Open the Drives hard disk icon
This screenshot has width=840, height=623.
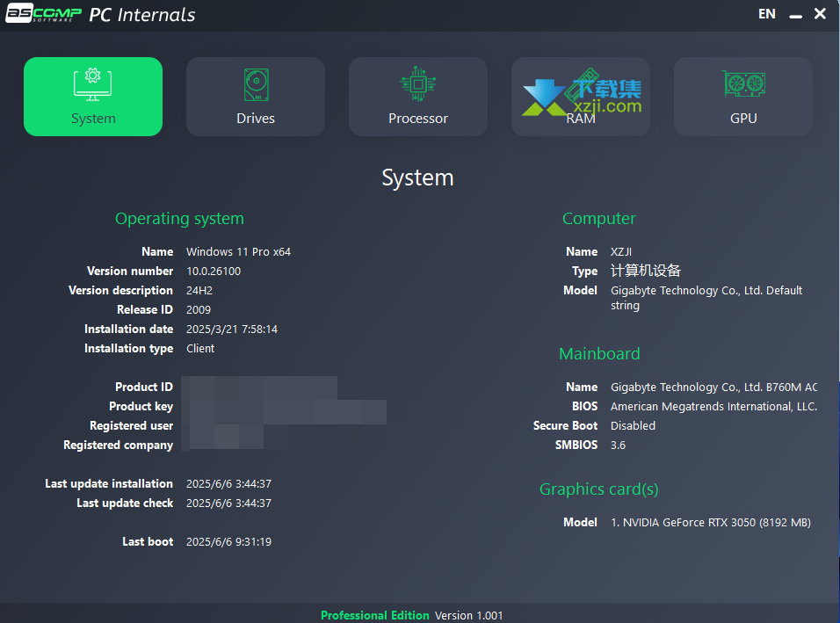[256, 84]
